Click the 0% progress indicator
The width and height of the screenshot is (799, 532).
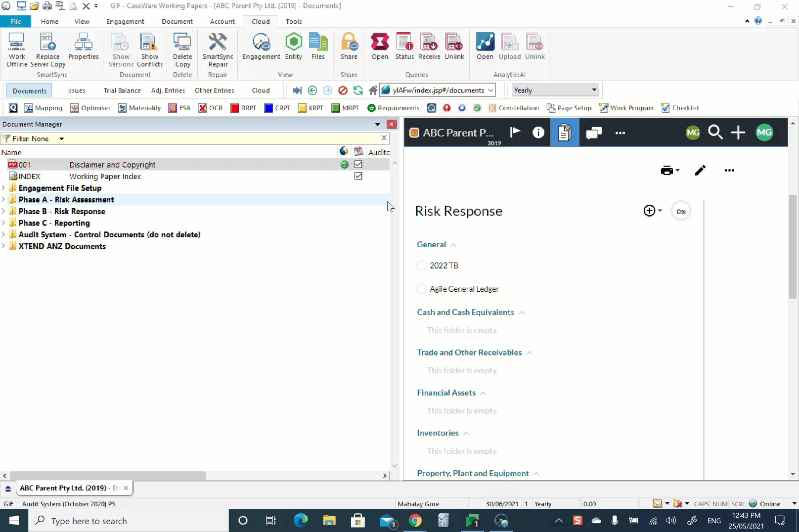(681, 212)
